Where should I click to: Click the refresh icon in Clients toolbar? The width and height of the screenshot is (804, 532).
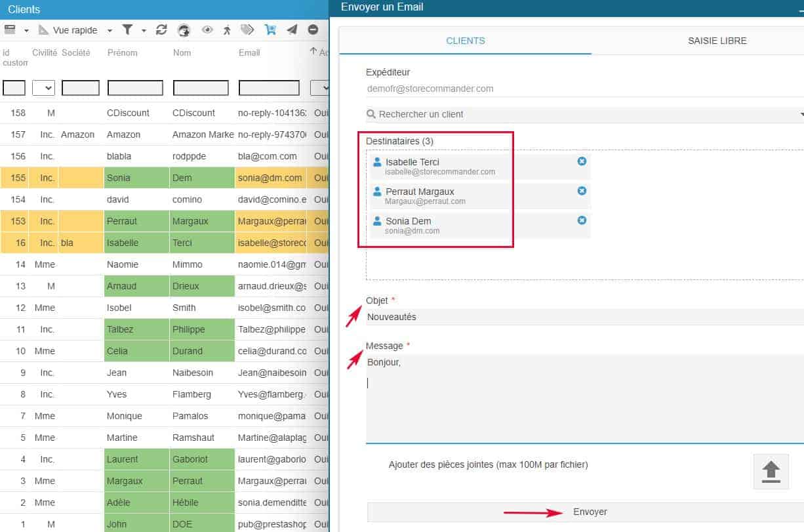[161, 30]
